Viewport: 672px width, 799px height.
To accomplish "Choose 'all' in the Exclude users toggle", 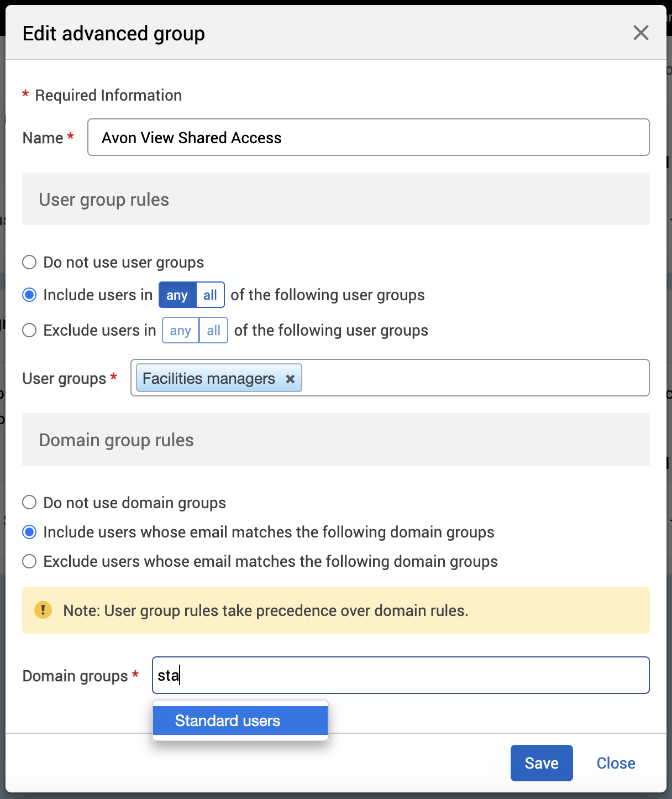I will [x=213, y=331].
